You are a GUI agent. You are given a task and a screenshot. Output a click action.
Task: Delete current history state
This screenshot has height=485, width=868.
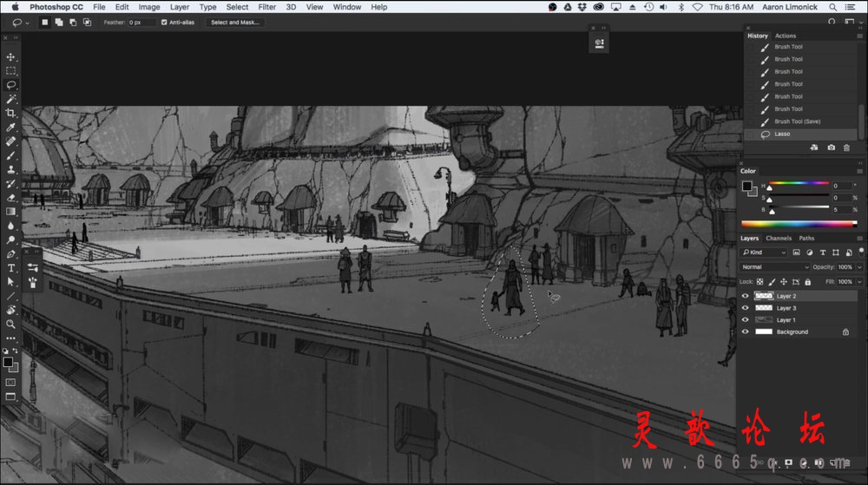click(x=846, y=147)
